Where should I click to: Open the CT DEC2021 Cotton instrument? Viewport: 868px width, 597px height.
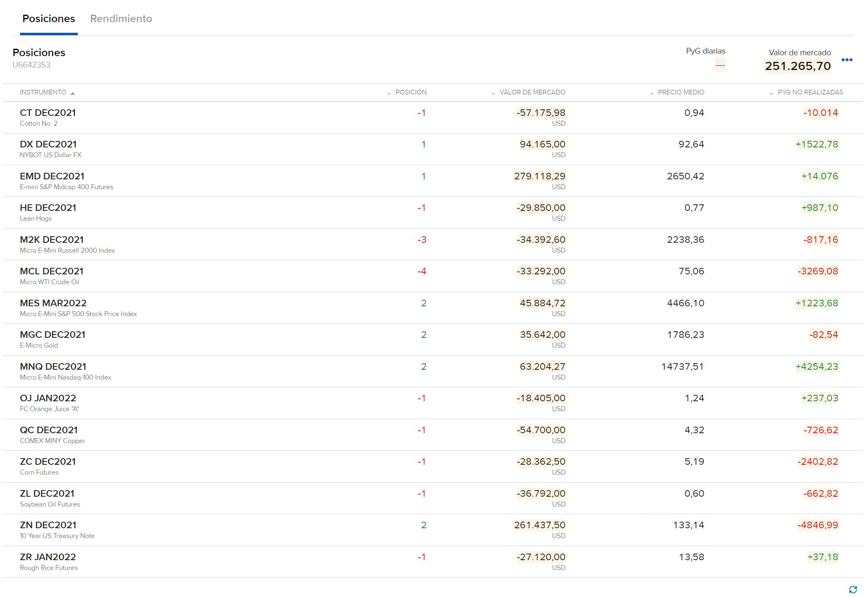pos(48,113)
